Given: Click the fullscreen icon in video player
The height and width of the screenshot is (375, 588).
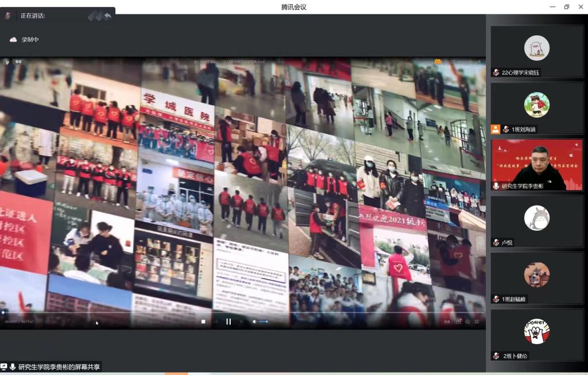Looking at the screenshot, I should tap(477, 322).
